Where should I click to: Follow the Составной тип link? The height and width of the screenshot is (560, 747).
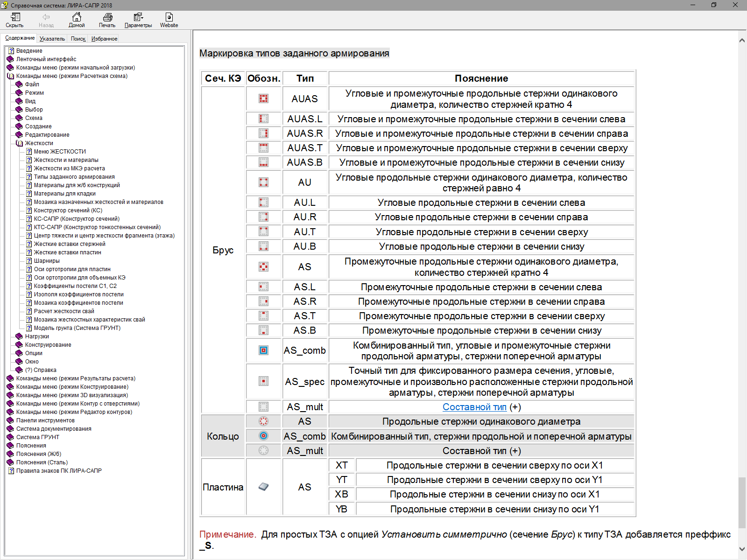click(x=474, y=407)
